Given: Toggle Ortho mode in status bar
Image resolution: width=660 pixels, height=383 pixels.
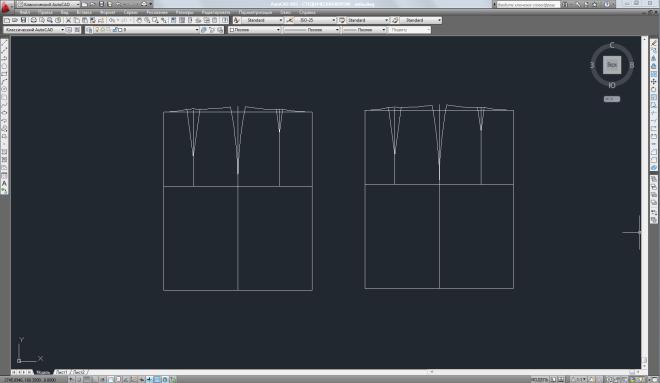Looking at the screenshot, I should click(95, 380).
